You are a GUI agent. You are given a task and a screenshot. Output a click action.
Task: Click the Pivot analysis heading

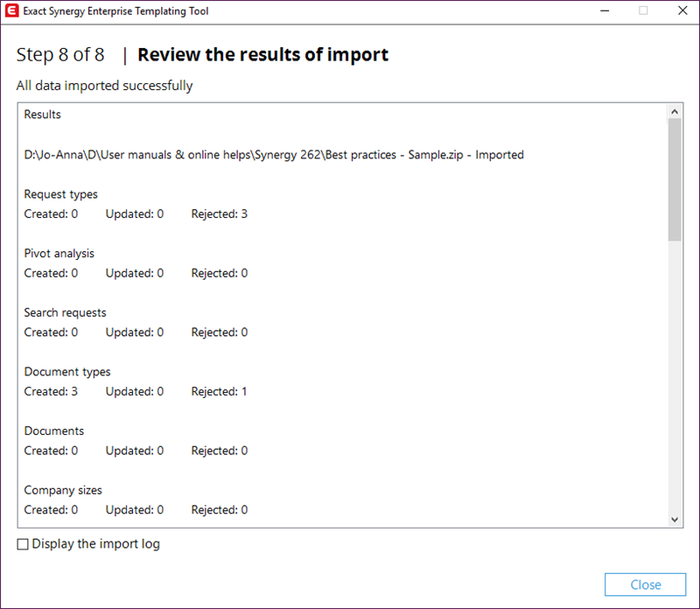pyautogui.click(x=59, y=253)
